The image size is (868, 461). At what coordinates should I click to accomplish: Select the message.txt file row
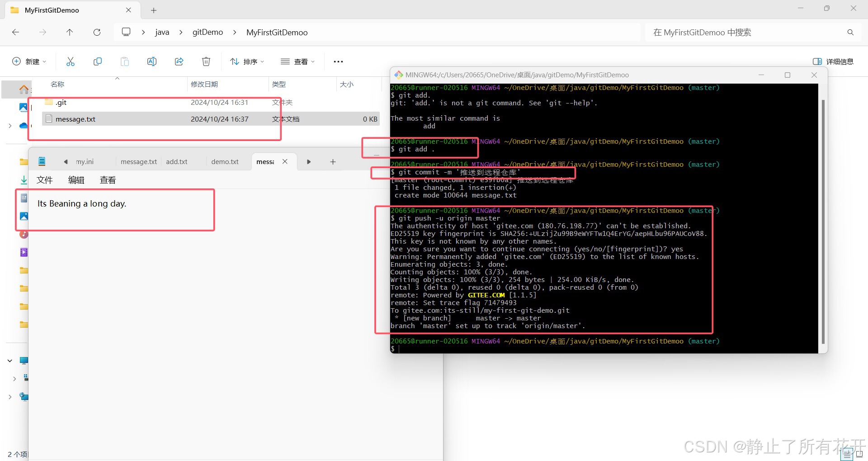point(211,119)
